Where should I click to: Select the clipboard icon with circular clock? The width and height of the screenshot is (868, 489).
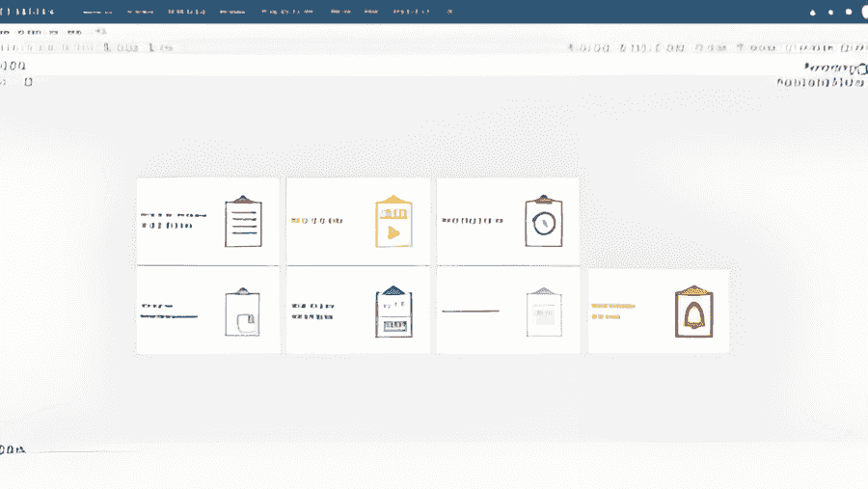tap(543, 222)
